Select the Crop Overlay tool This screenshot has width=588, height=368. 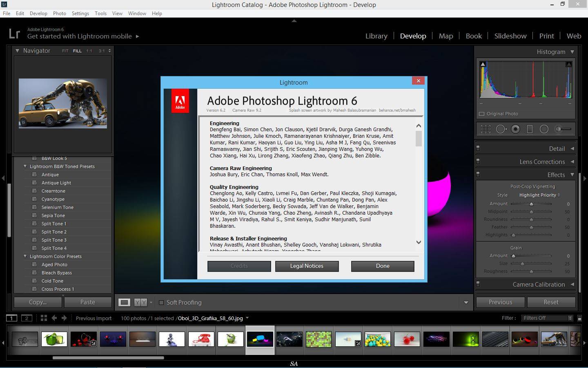coord(486,129)
